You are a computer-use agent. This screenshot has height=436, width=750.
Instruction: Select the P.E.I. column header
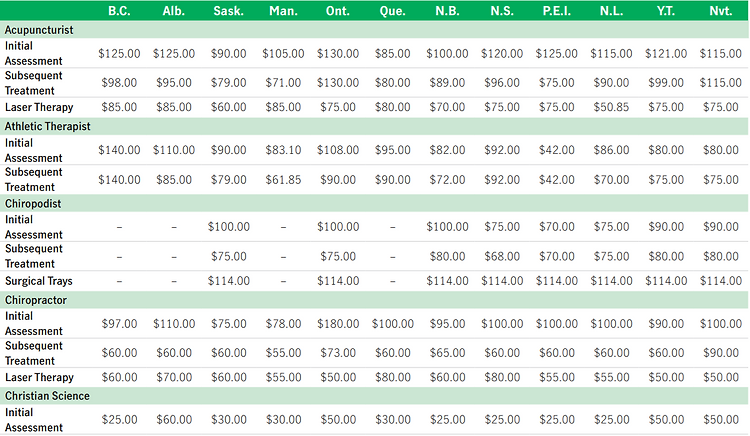pyautogui.click(x=555, y=11)
